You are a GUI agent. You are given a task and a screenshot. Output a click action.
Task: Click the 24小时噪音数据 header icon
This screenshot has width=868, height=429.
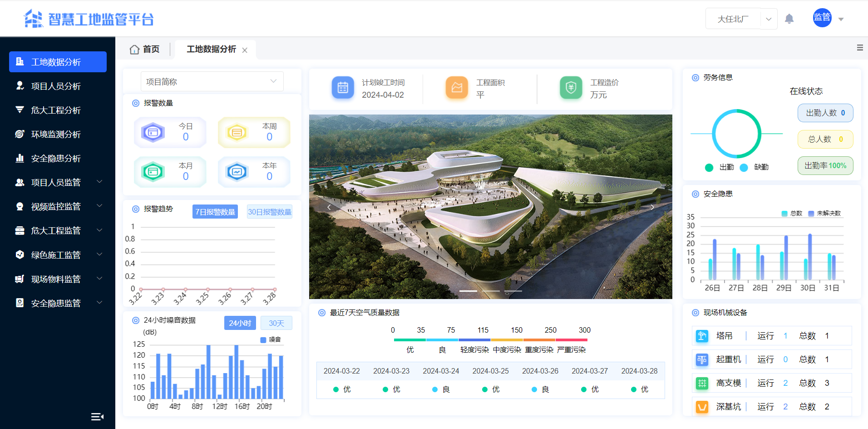tap(135, 320)
